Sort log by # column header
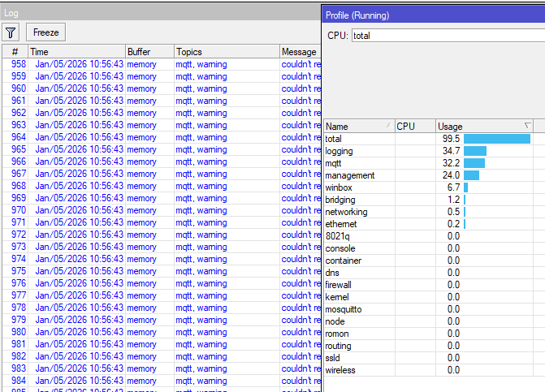This screenshot has width=545, height=392. tap(15, 52)
